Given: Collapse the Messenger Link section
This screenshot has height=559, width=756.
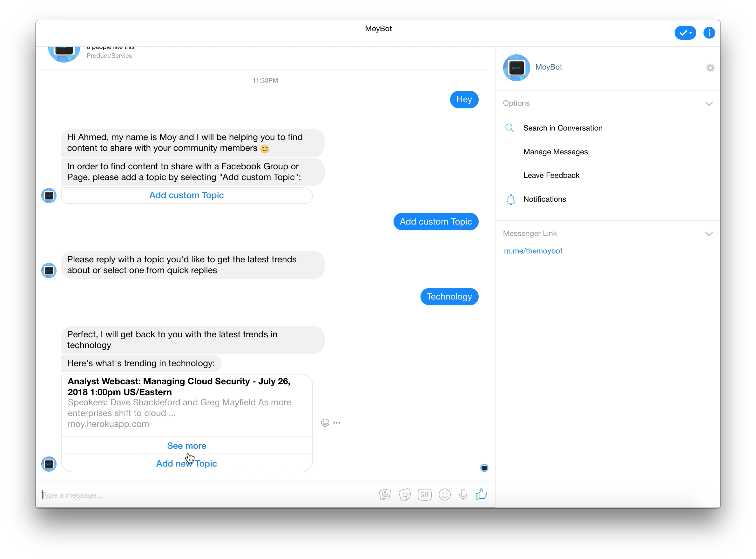Looking at the screenshot, I should click(x=709, y=234).
